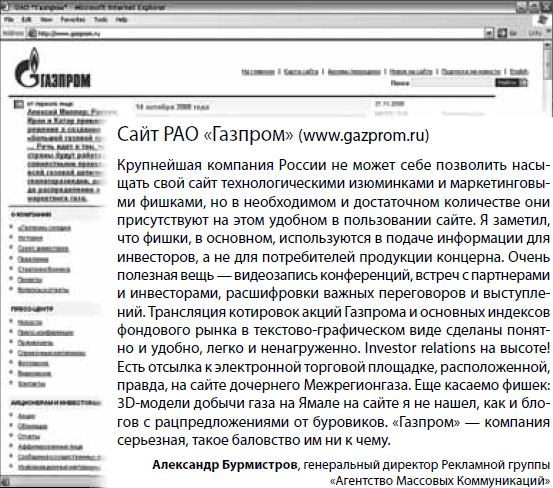The width and height of the screenshot is (553, 488).
Task: Click the vertical scrollbar up arrow
Action: pos(548,45)
